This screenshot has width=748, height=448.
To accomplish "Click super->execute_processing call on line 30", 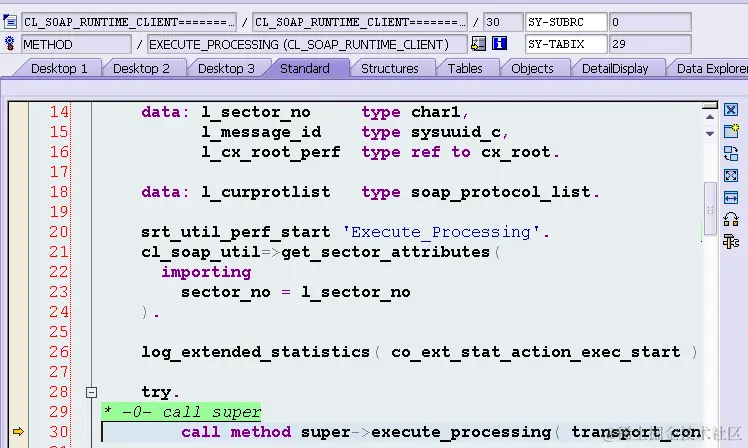I will [426, 432].
